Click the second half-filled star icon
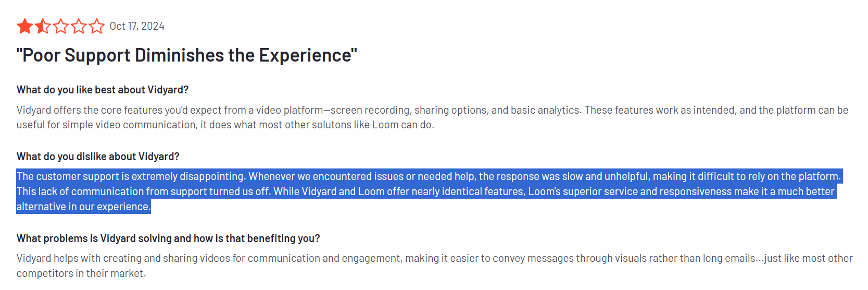Image resolution: width=868 pixels, height=290 pixels. point(43,26)
